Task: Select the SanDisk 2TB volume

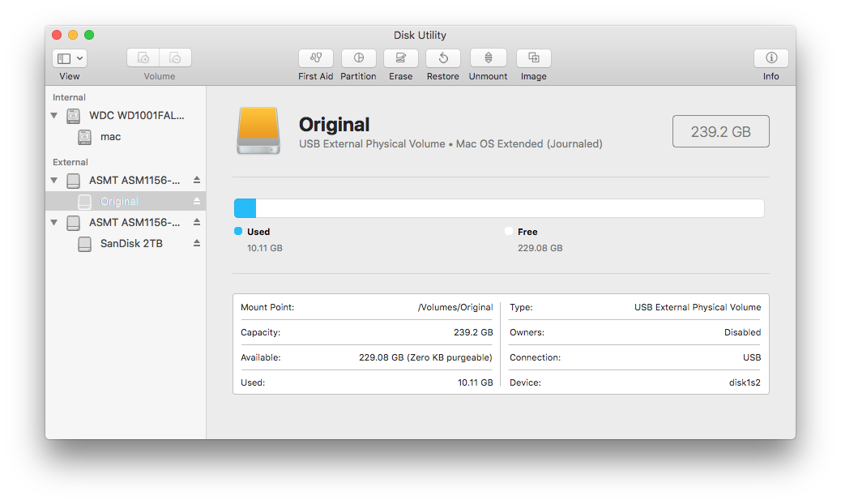Action: coord(126,243)
